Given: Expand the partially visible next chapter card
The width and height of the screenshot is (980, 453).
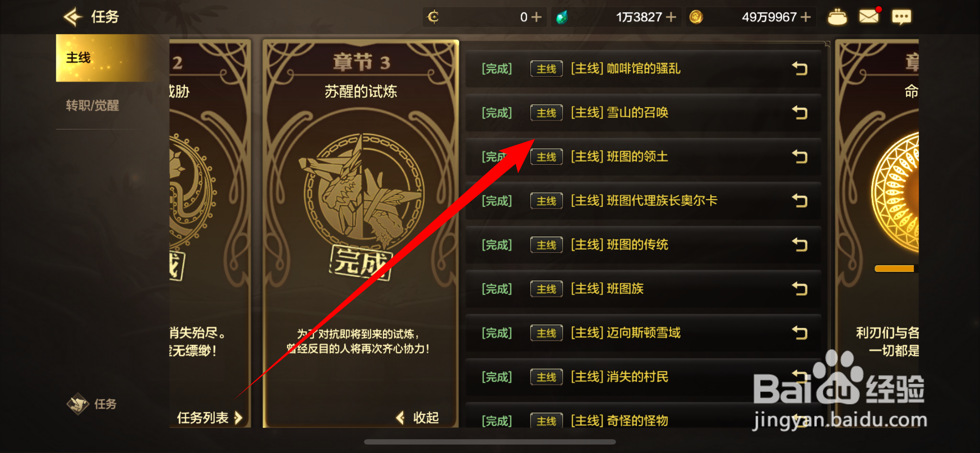Looking at the screenshot, I should (x=877, y=233).
